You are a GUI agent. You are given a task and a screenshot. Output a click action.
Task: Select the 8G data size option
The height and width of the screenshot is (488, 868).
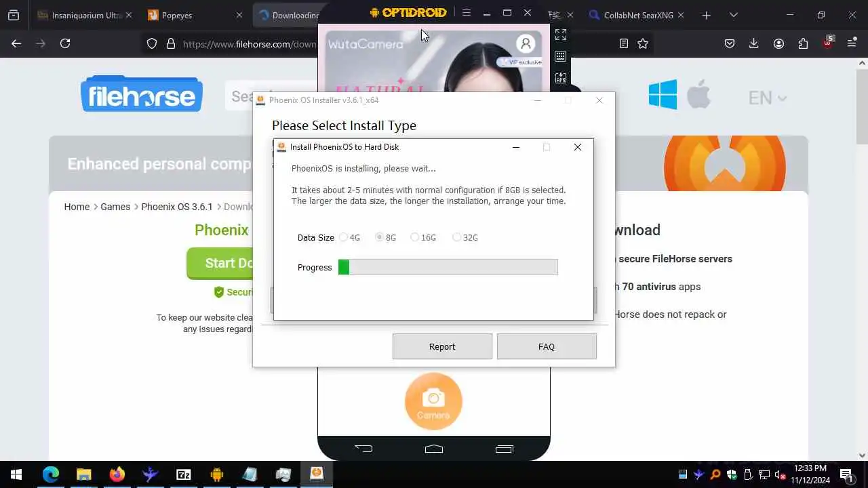pos(385,237)
